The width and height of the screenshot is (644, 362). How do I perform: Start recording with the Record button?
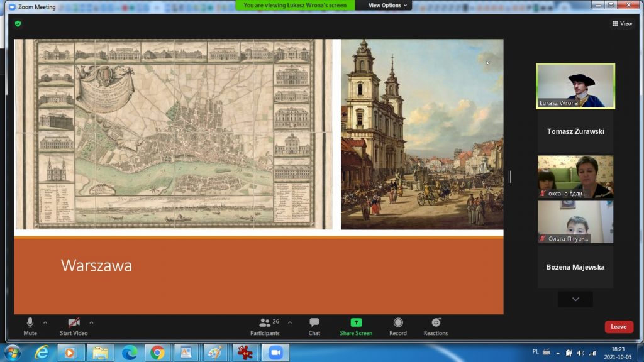click(397, 326)
